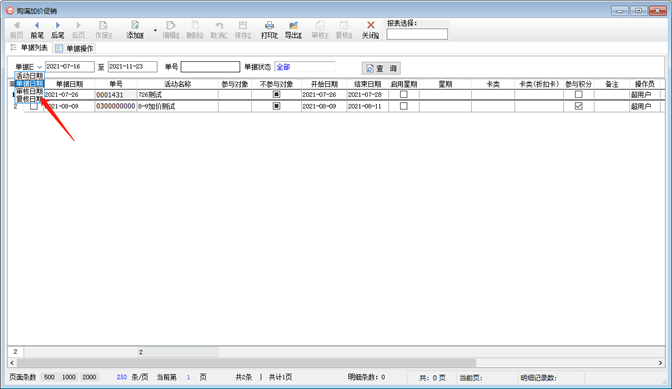
Task: Toggle 启用星期 checkbox in 726测试 row
Action: [404, 94]
